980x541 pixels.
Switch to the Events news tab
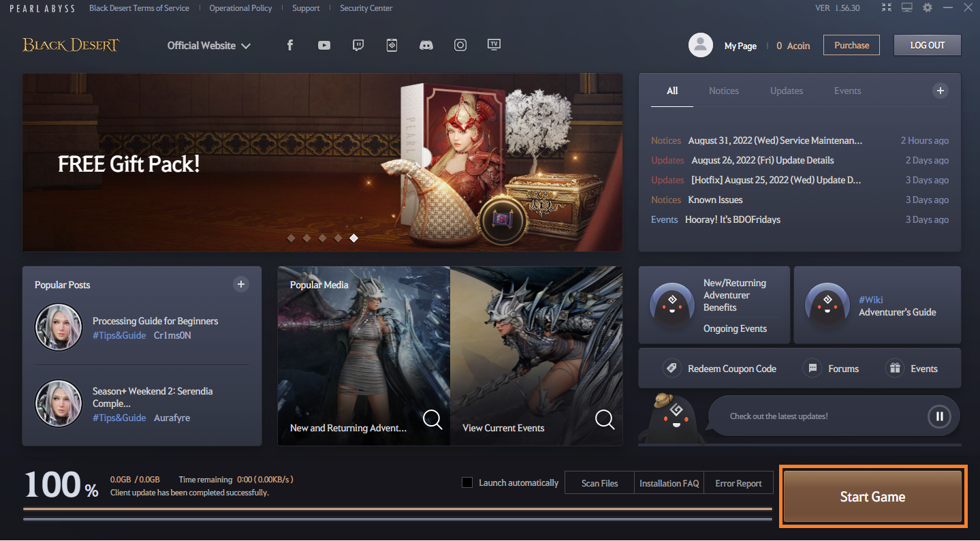(x=847, y=91)
